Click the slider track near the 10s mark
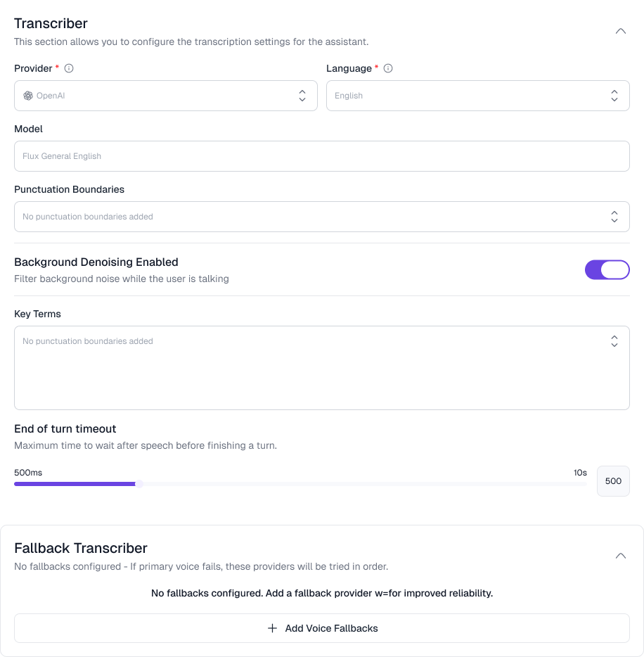This screenshot has height=657, width=644. 569,484
